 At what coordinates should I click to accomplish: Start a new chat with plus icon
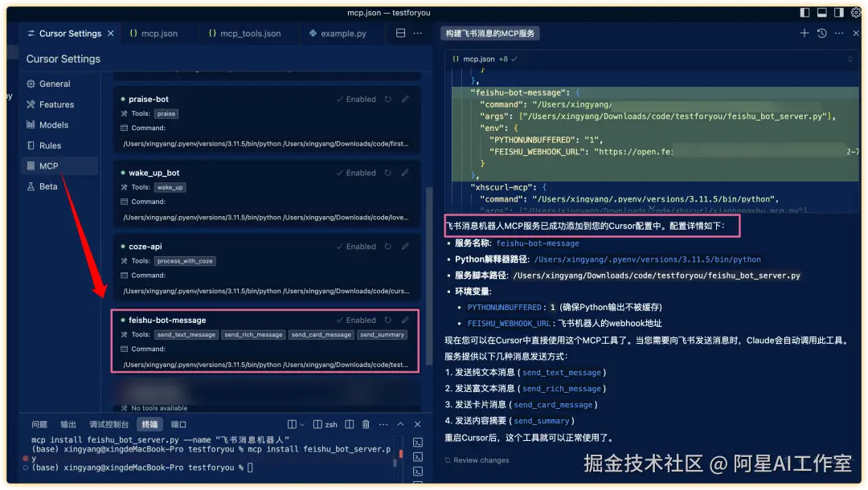tap(804, 33)
